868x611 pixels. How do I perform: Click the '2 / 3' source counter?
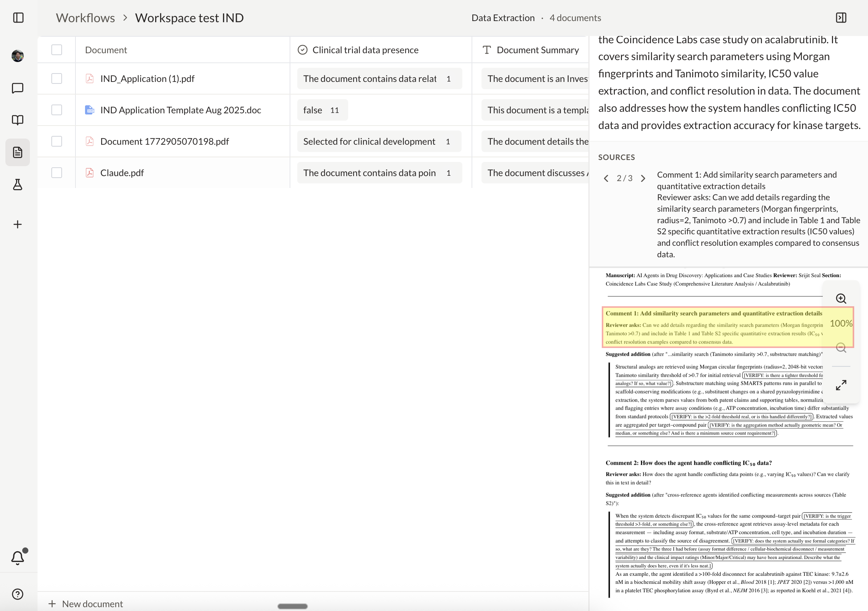[x=624, y=178]
